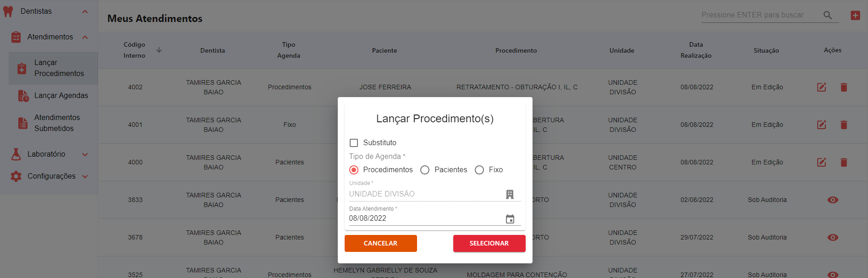868x278 pixels.
Task: Click the red plus add icon
Action: tap(855, 15)
